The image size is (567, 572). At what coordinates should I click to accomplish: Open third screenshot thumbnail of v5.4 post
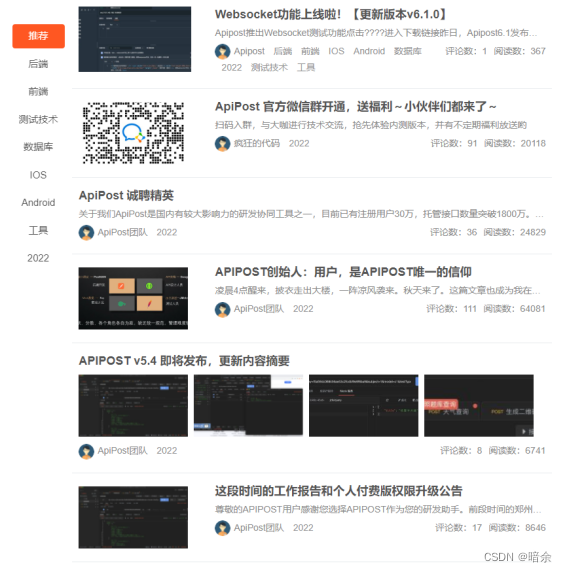[x=363, y=406]
